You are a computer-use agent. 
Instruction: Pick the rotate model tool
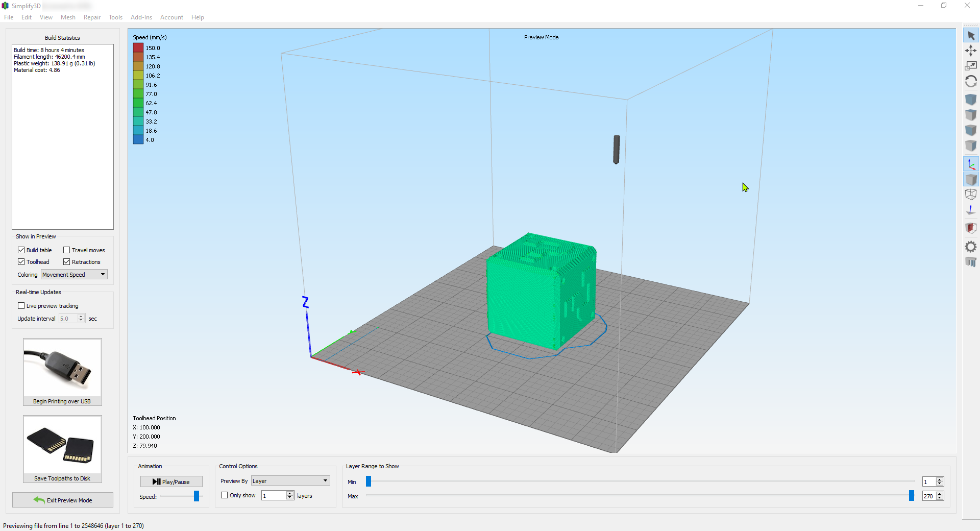(971, 82)
